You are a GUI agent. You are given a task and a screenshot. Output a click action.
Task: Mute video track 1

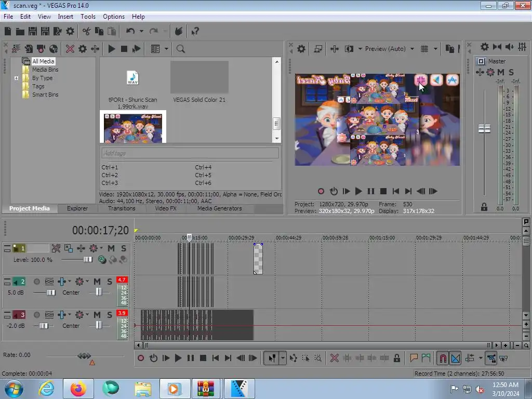[x=111, y=248]
